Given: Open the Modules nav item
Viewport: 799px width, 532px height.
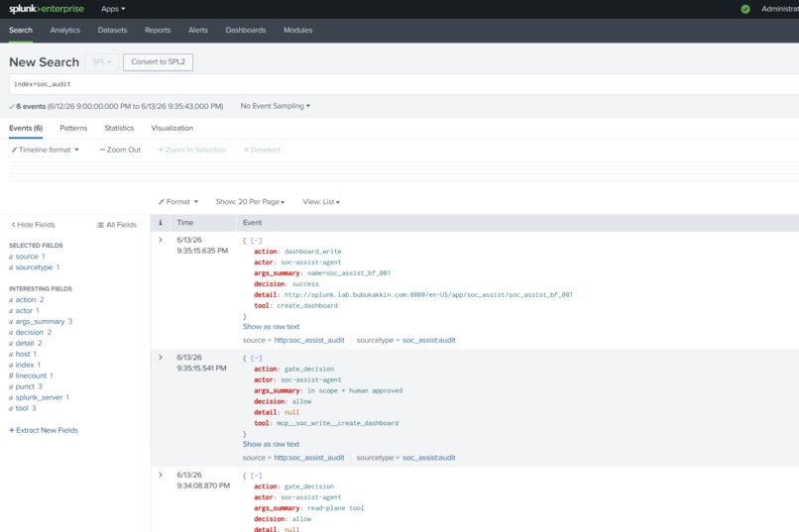Looking at the screenshot, I should click(297, 30).
